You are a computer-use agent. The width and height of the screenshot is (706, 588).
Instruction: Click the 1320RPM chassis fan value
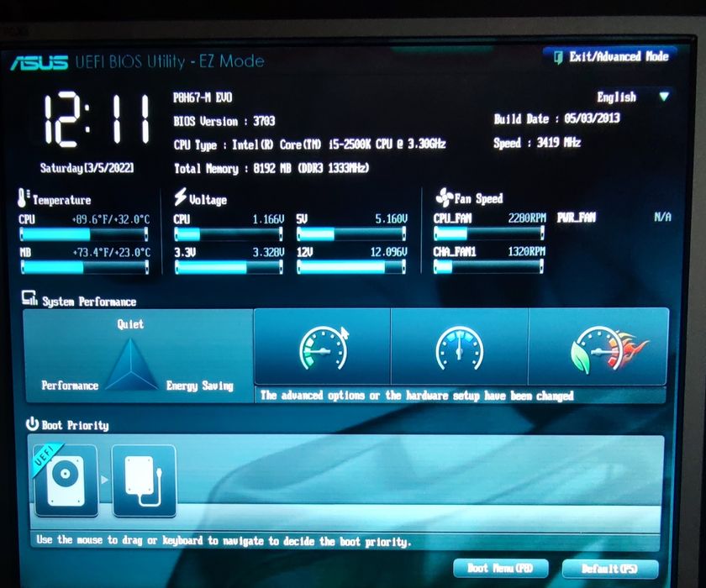[x=526, y=251]
